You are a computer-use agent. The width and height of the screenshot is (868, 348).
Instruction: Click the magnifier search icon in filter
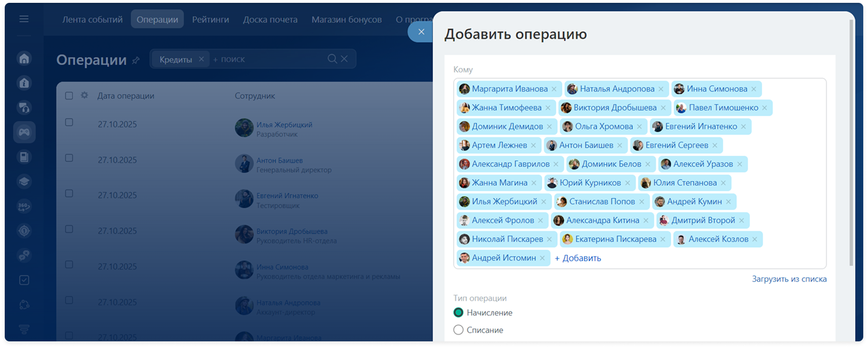point(332,59)
